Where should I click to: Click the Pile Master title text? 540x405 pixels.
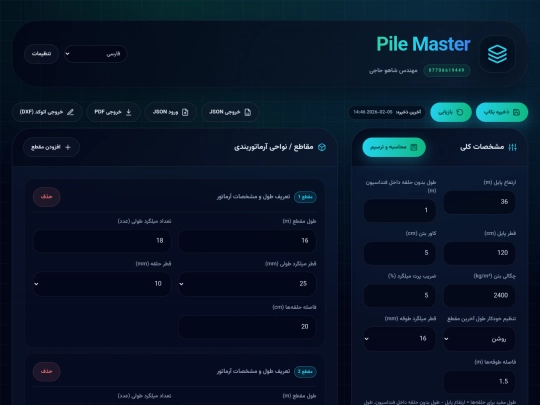[423, 44]
